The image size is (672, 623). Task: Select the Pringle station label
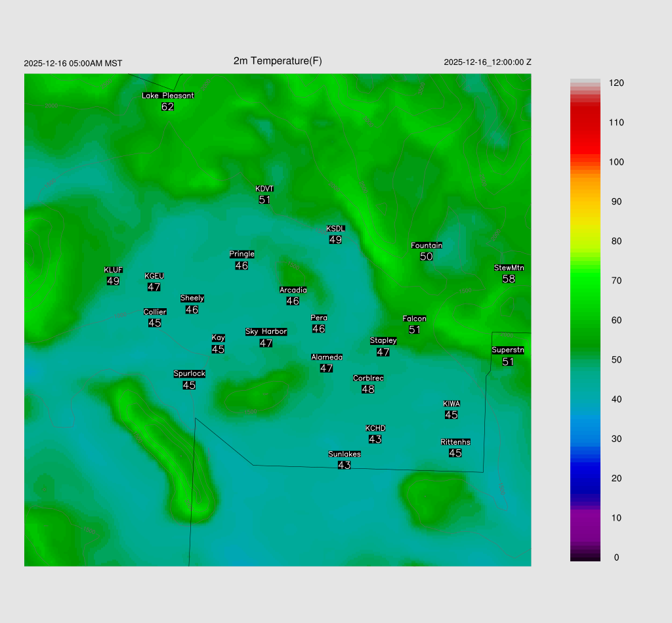[241, 254]
